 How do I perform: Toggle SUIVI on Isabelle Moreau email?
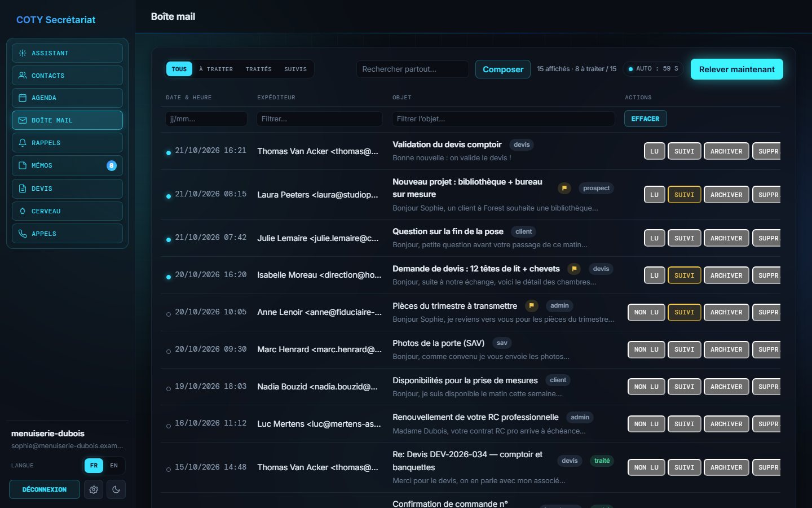[x=685, y=275]
